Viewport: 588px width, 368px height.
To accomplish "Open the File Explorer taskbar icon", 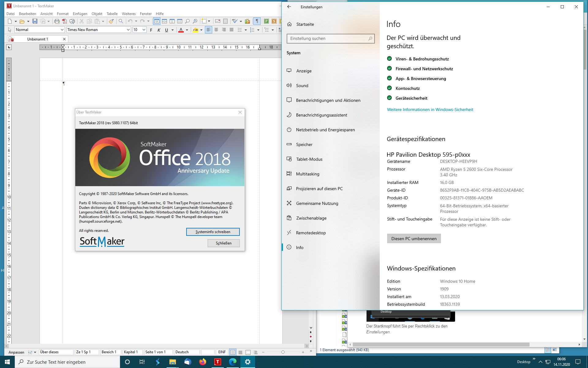I will (173, 362).
